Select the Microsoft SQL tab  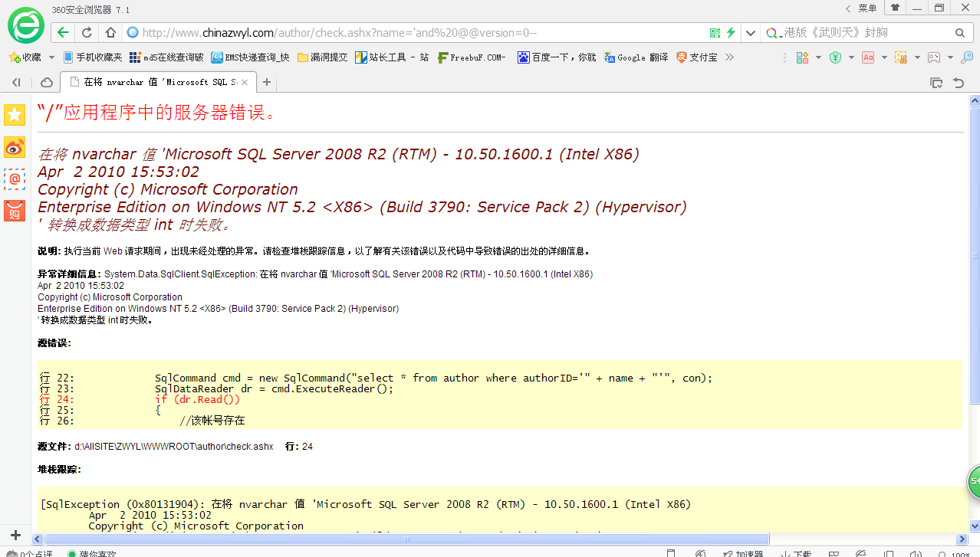157,82
